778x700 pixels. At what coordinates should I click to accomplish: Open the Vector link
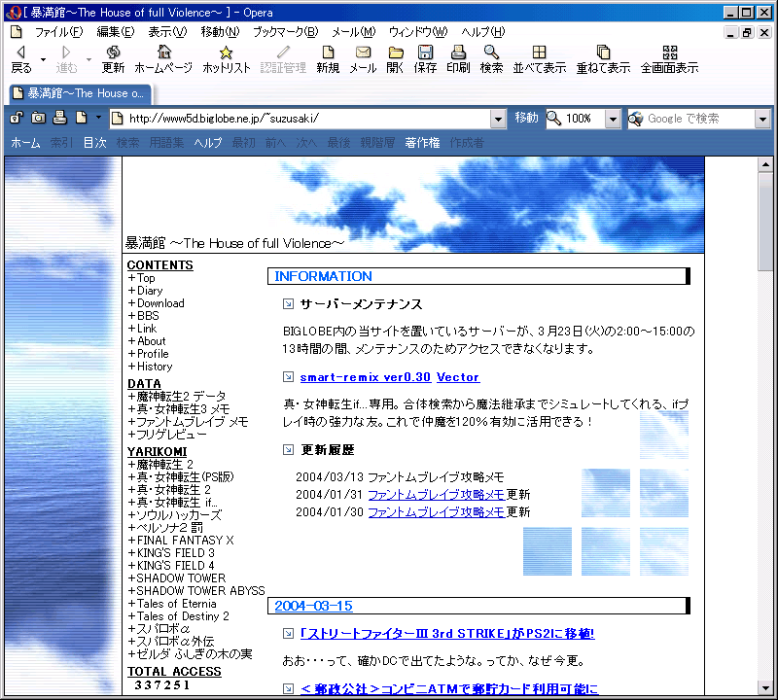click(457, 377)
